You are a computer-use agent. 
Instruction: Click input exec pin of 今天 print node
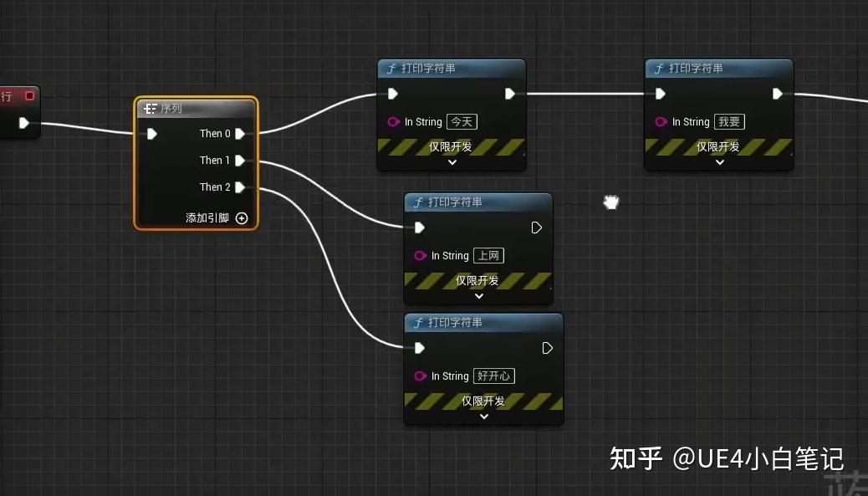tap(392, 94)
